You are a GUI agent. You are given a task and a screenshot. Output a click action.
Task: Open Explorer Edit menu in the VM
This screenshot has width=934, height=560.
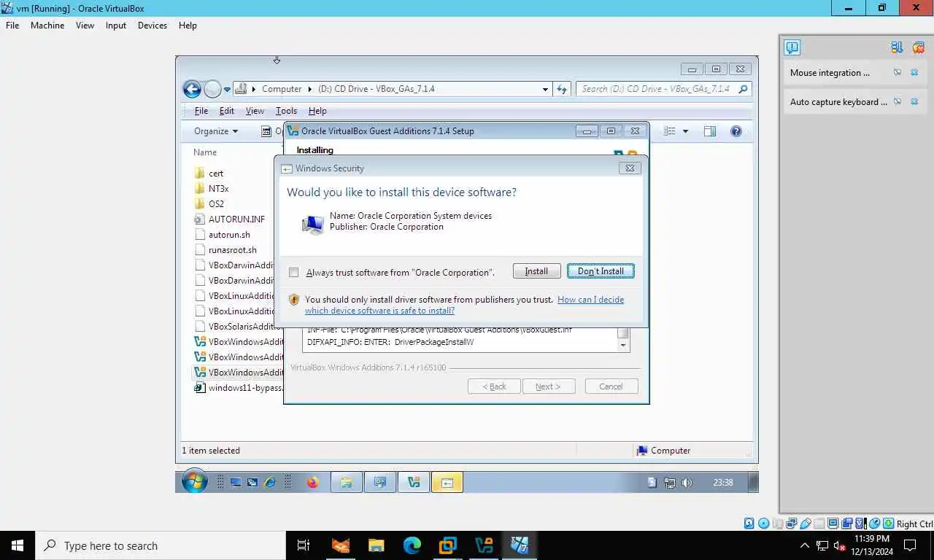[x=227, y=111]
